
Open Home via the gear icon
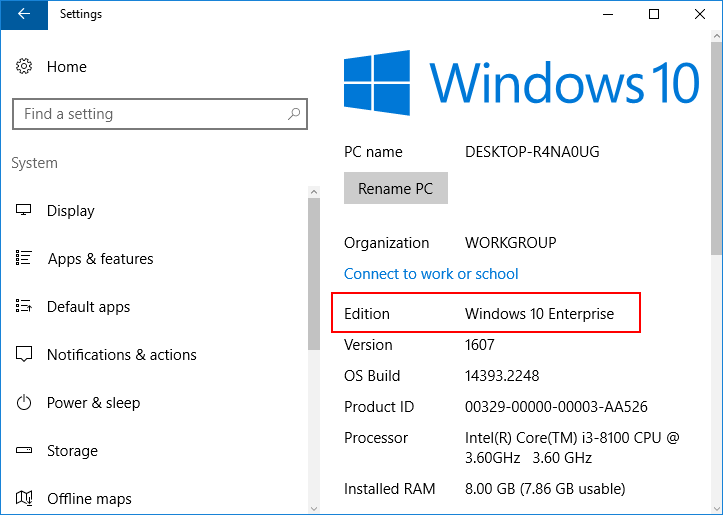(x=24, y=66)
